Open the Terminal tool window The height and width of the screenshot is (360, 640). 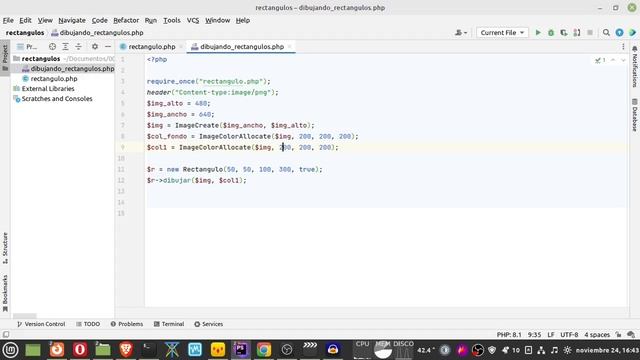(169, 324)
